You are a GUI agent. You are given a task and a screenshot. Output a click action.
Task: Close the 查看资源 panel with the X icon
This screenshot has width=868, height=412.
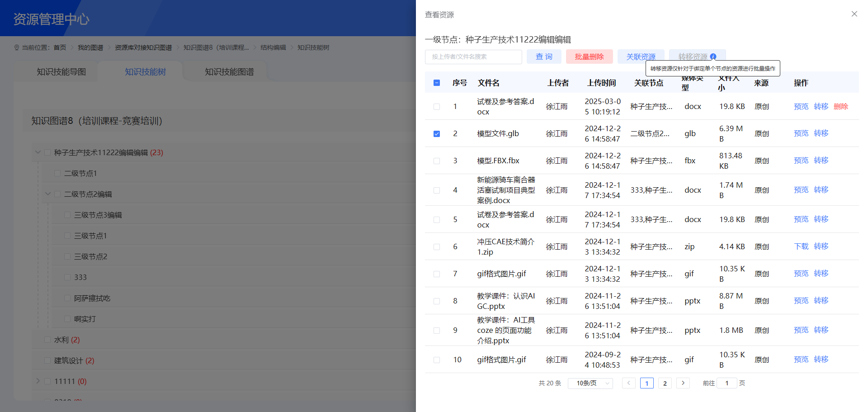854,14
